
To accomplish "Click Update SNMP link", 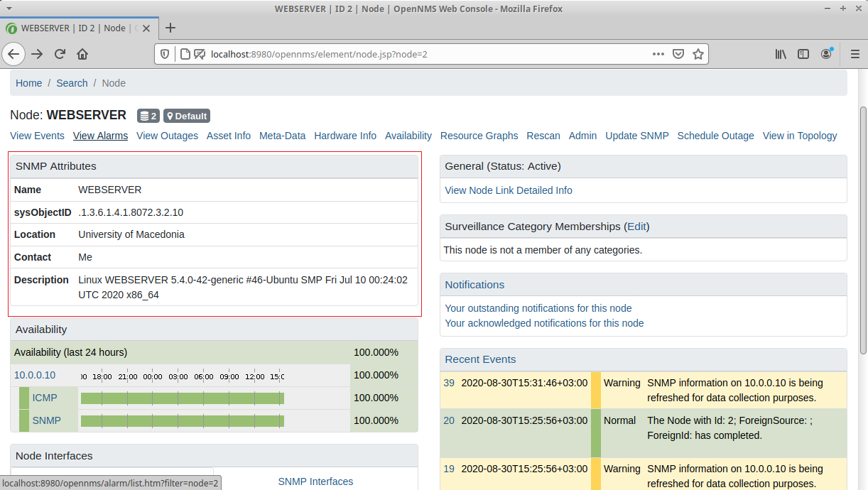I will coord(637,136).
